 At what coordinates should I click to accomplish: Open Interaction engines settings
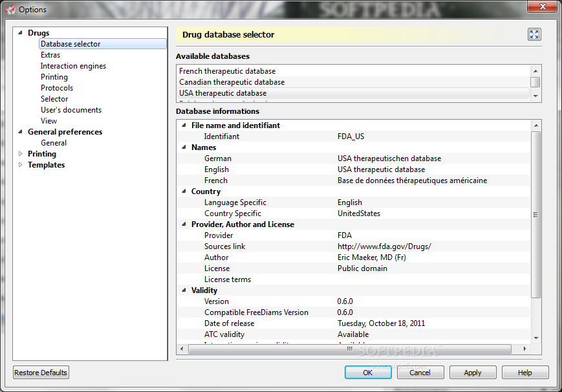pyautogui.click(x=73, y=66)
